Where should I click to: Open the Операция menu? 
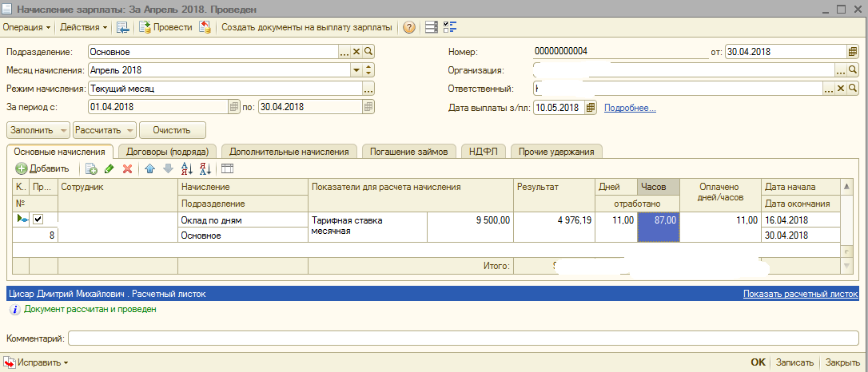(26, 27)
